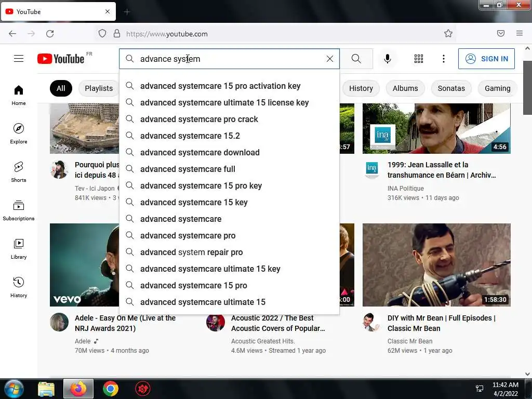The height and width of the screenshot is (399, 532).
Task: Select the History filter chip
Action: tap(361, 88)
